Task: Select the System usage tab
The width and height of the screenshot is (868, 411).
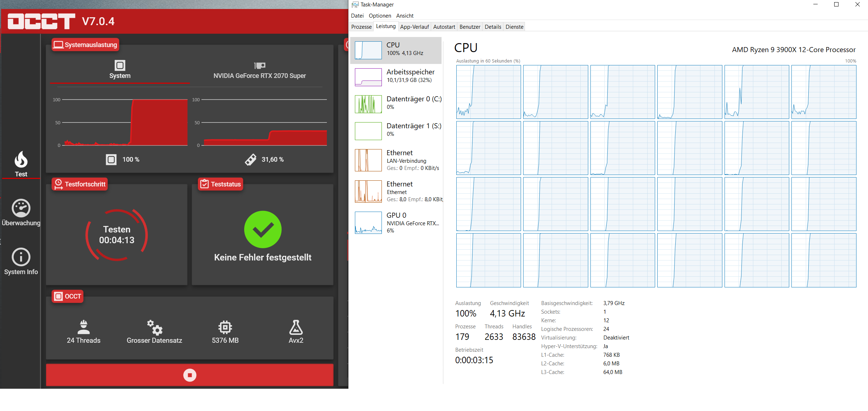Action: click(x=120, y=70)
